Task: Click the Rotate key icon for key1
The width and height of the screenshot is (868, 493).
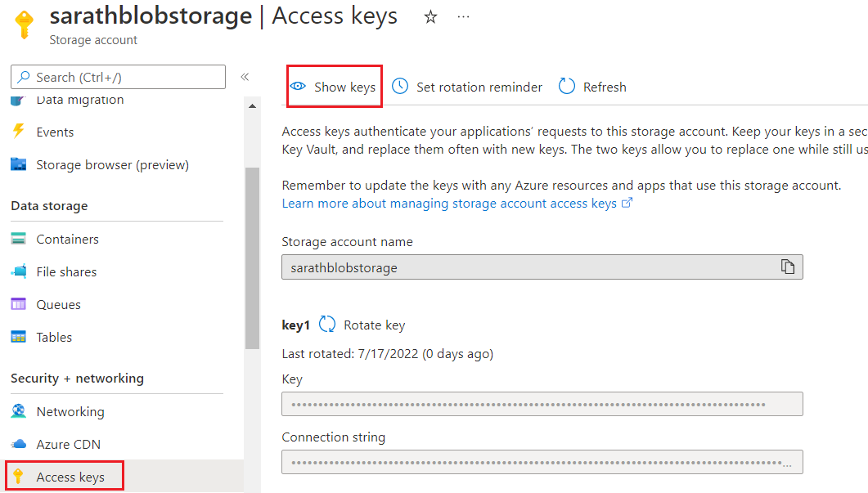Action: tap(327, 325)
